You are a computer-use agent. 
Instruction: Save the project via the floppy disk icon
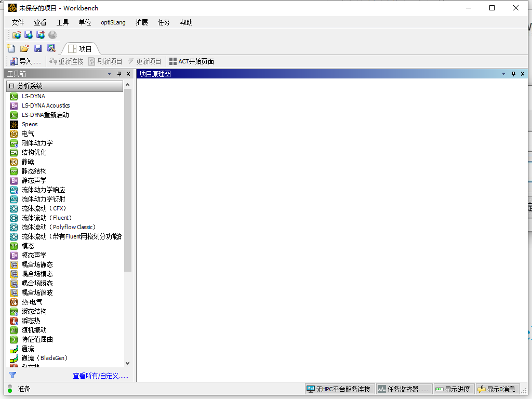click(38, 48)
